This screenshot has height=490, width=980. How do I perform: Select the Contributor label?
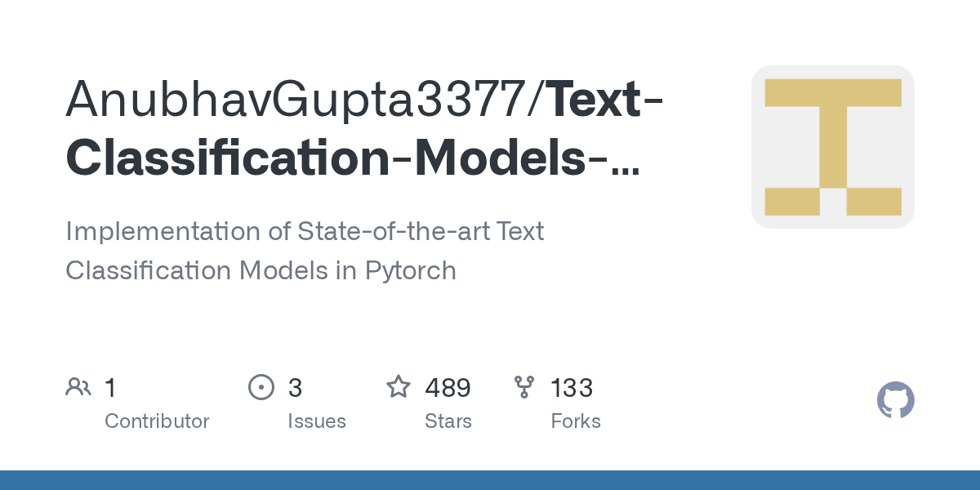coord(157,421)
